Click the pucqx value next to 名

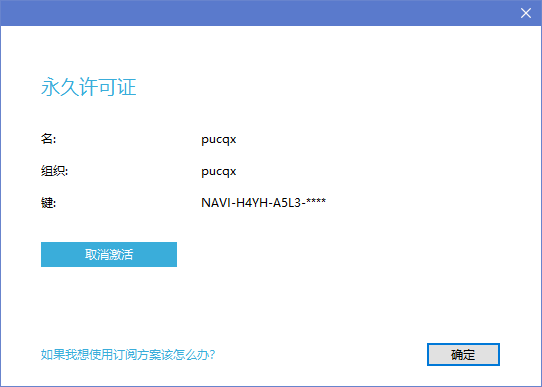219,139
